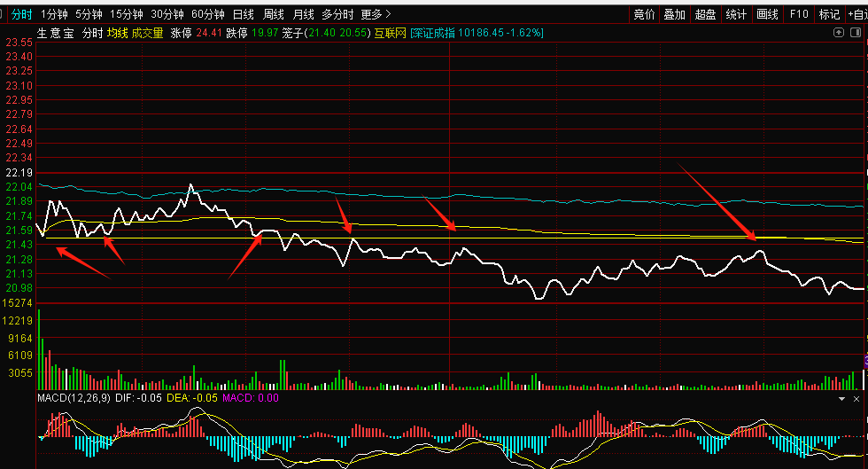Select the 月线 monthly chart

click(x=303, y=14)
